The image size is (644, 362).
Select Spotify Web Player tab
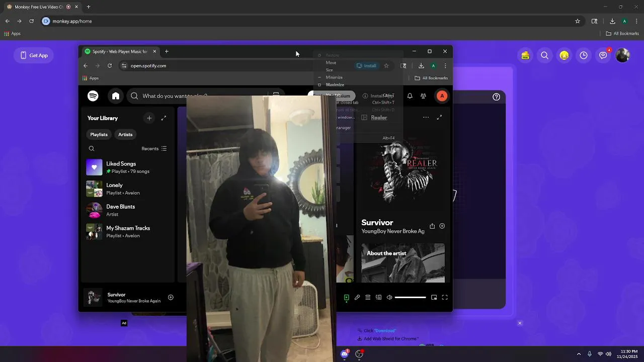120,51
